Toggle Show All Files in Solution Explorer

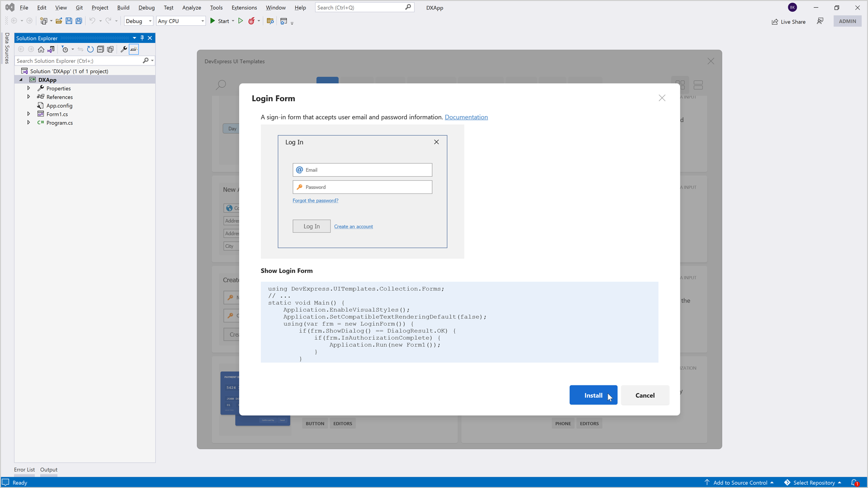coord(110,49)
